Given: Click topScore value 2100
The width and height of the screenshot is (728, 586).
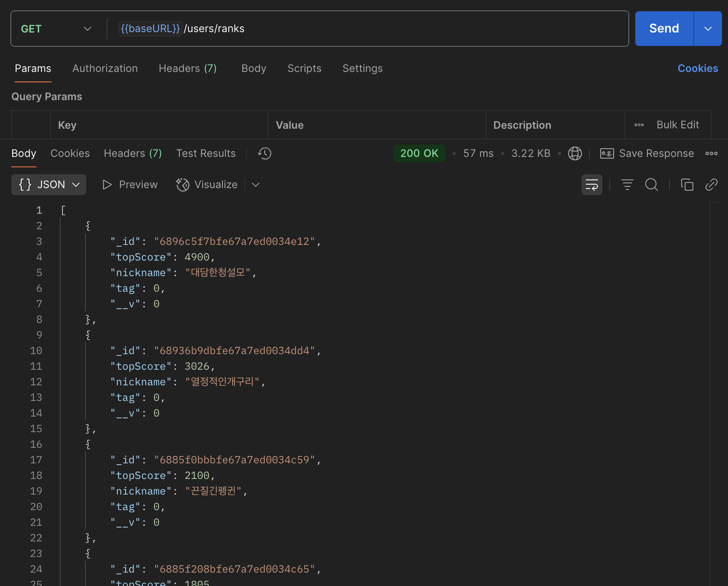Looking at the screenshot, I should tap(197, 475).
